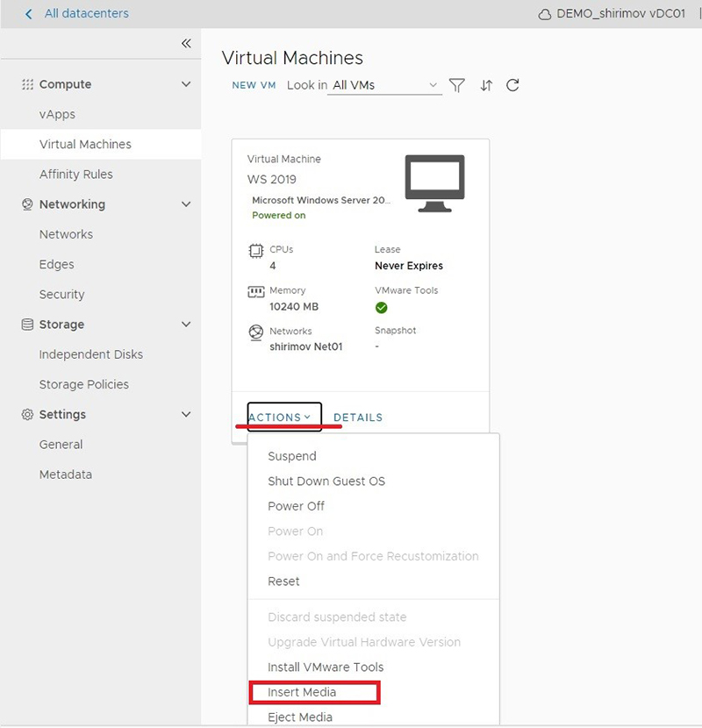Viewport: 702px width, 728px height.
Task: Choose Reset from the actions menu
Action: tap(283, 582)
